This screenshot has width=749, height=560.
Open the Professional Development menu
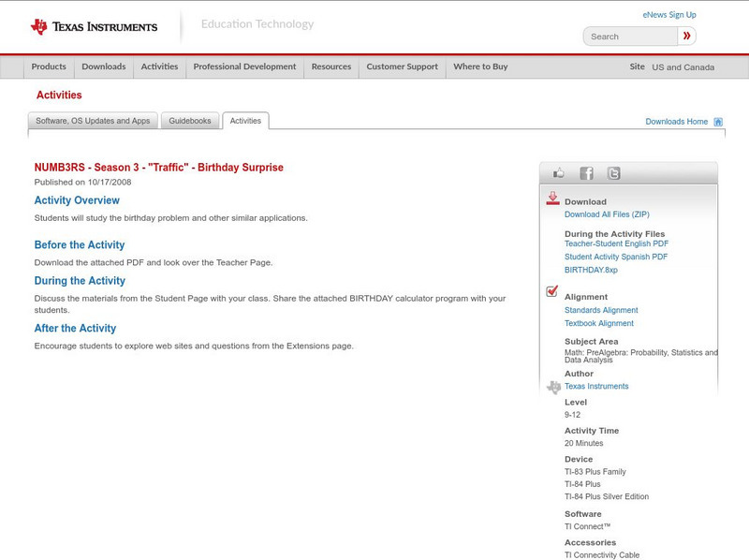coord(244,66)
